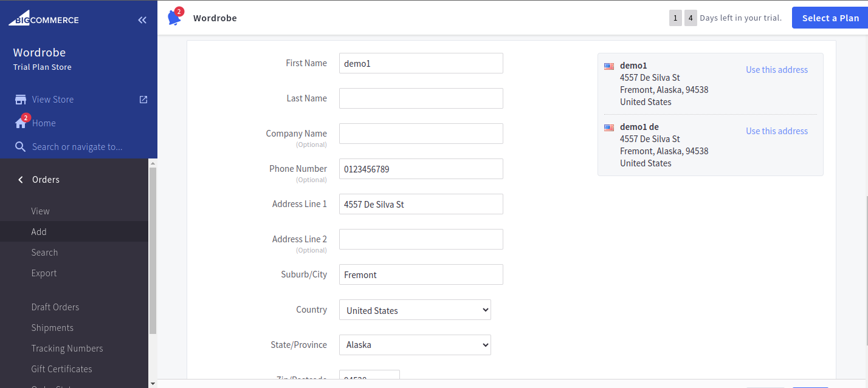
Task: Click the Home house icon
Action: (x=21, y=123)
